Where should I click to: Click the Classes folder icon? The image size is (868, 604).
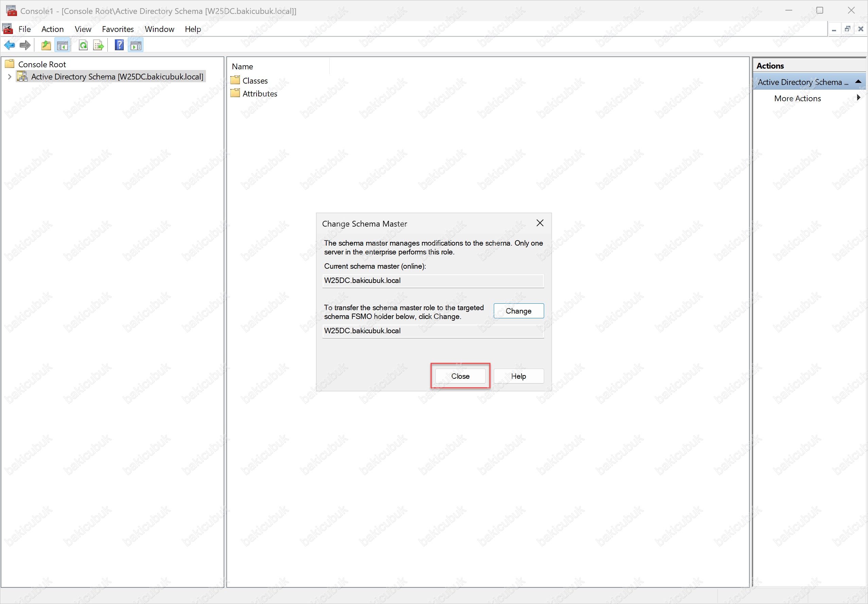(235, 80)
